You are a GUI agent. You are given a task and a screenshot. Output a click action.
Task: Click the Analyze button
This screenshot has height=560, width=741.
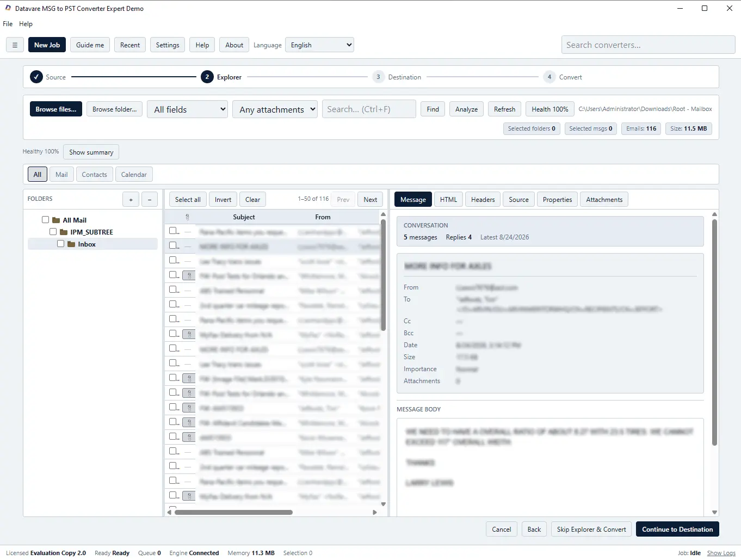[467, 109]
